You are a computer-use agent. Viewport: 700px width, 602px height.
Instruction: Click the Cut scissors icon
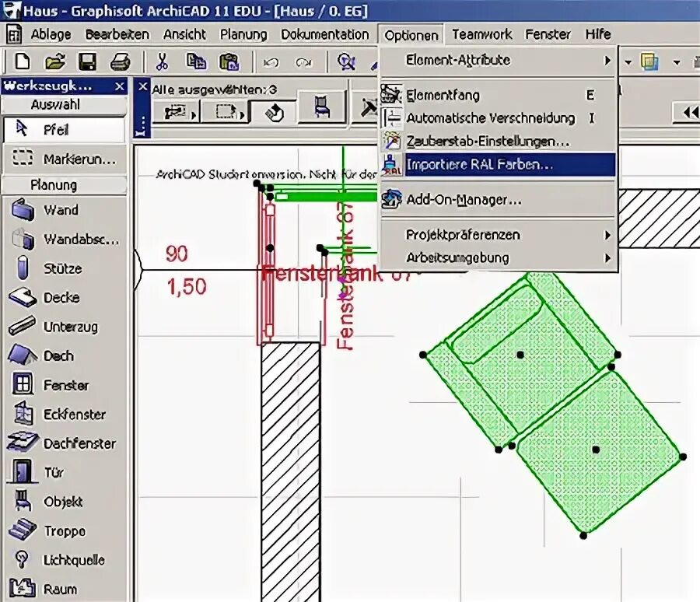click(162, 61)
